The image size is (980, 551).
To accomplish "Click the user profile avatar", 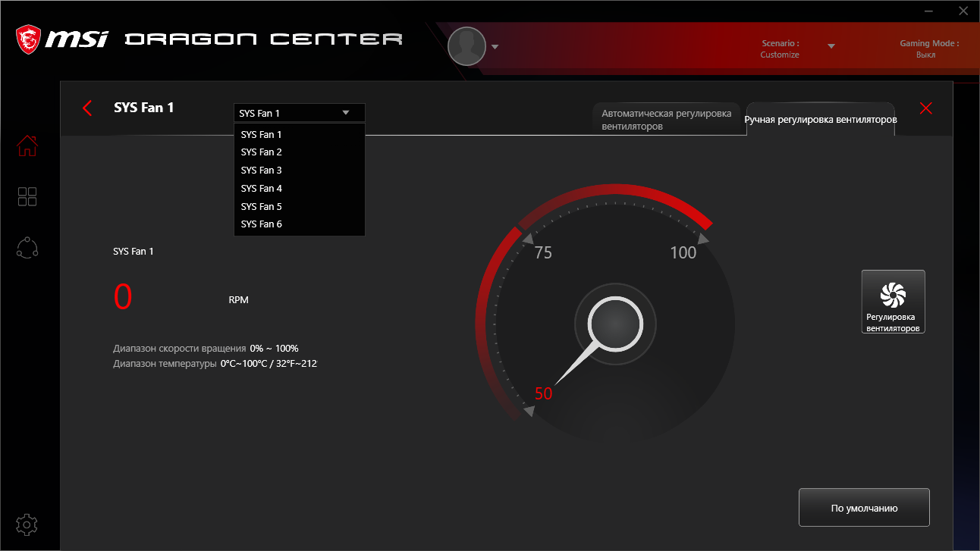I will (466, 46).
